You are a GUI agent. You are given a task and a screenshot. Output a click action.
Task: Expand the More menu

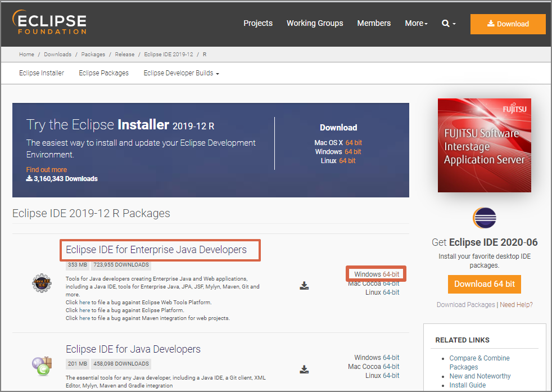416,23
